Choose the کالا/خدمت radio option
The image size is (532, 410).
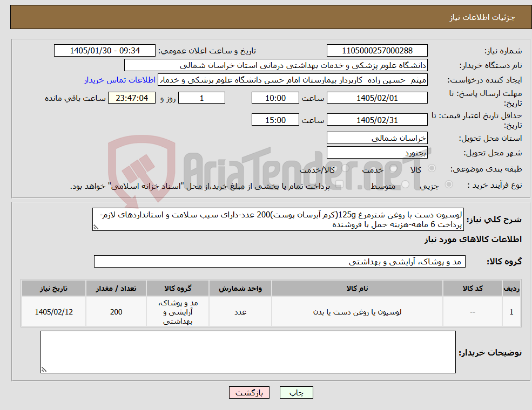(345, 168)
